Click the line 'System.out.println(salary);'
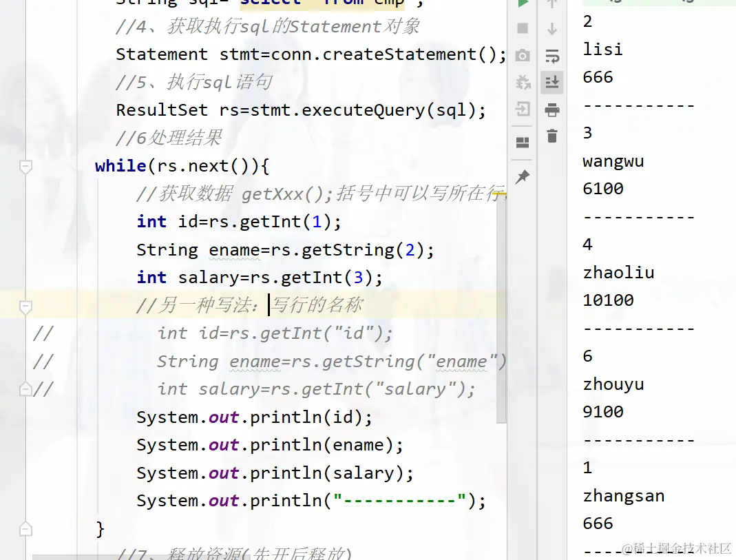Image resolution: width=736 pixels, height=560 pixels. coord(275,473)
